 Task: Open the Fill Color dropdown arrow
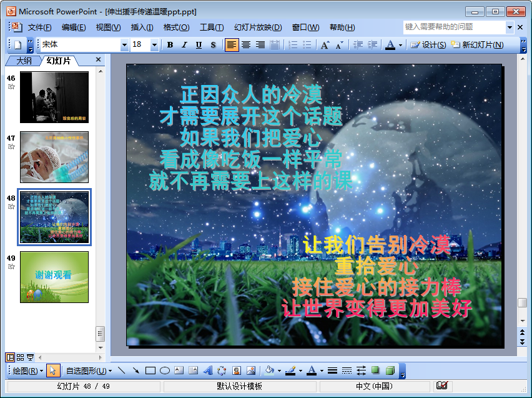(279, 371)
